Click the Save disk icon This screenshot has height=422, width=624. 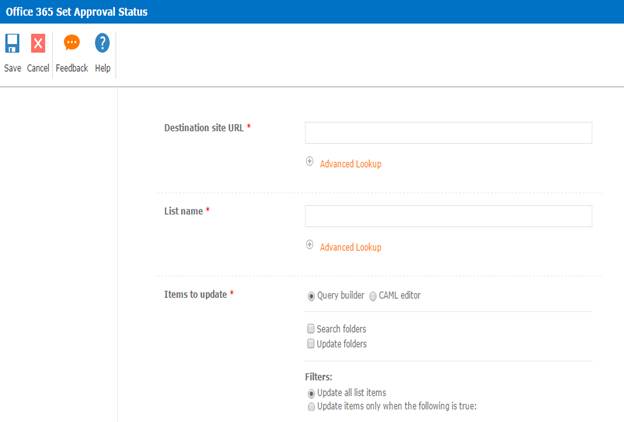click(x=12, y=44)
